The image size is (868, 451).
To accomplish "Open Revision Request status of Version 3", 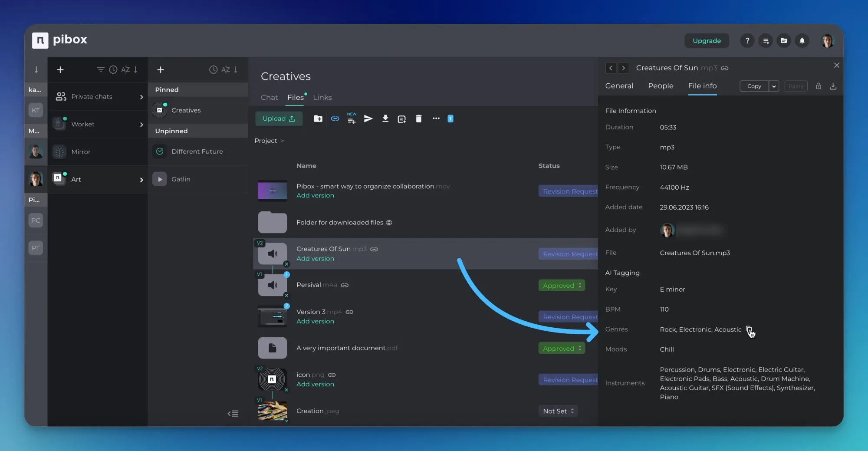I will coord(569,317).
